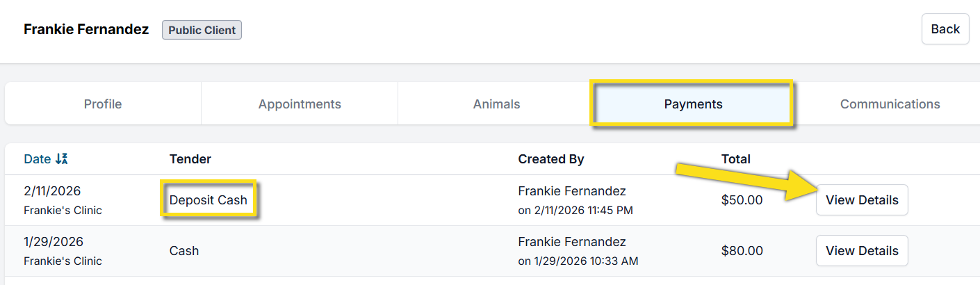The width and height of the screenshot is (980, 285).
Task: Select the Animals tab
Action: (496, 104)
